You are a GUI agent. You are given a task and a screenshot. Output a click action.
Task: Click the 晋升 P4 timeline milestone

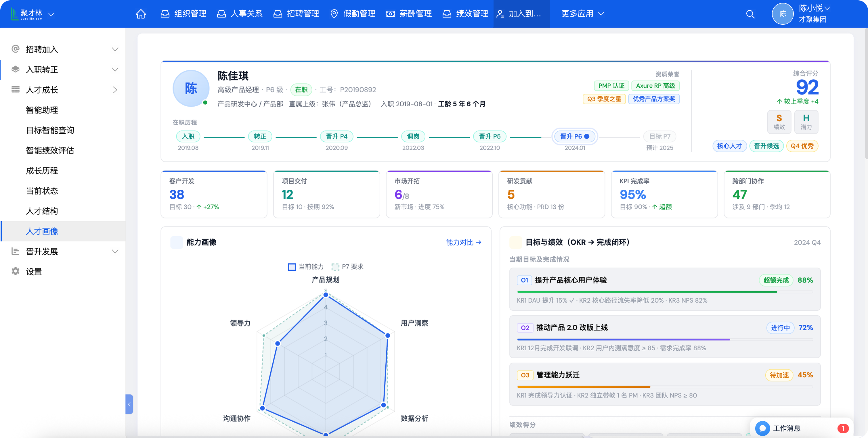click(x=336, y=136)
